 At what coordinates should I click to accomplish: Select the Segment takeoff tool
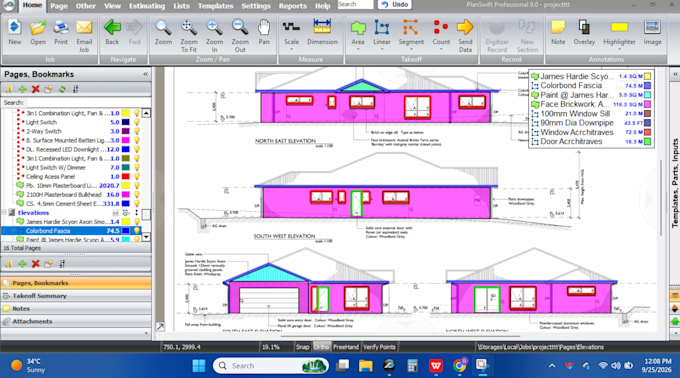pyautogui.click(x=411, y=33)
